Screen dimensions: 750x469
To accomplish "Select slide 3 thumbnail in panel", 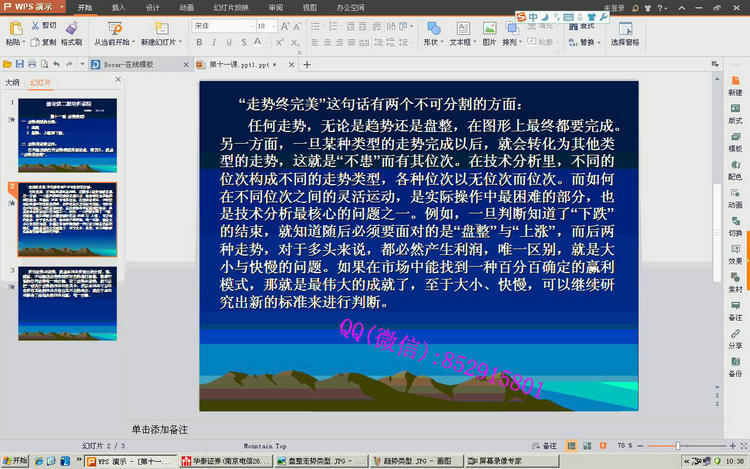I will coord(66,295).
